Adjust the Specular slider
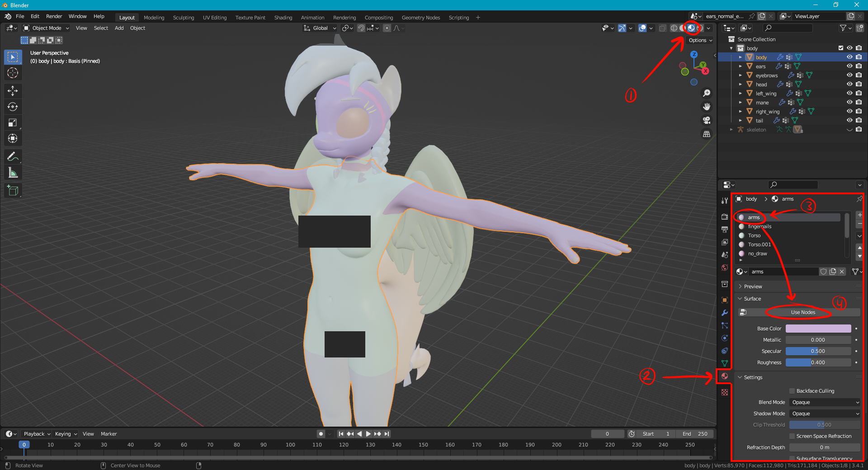Screen dimensions: 868x470 point(818,351)
